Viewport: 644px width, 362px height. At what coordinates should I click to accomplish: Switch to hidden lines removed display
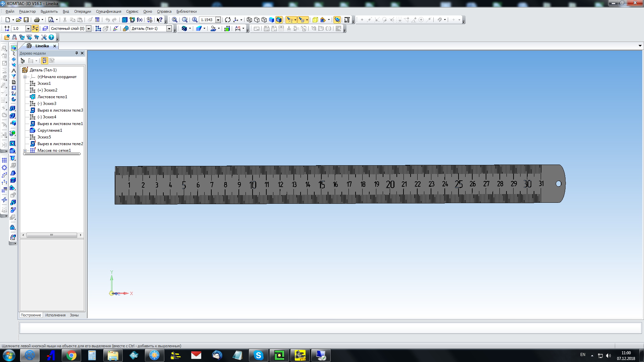257,20
